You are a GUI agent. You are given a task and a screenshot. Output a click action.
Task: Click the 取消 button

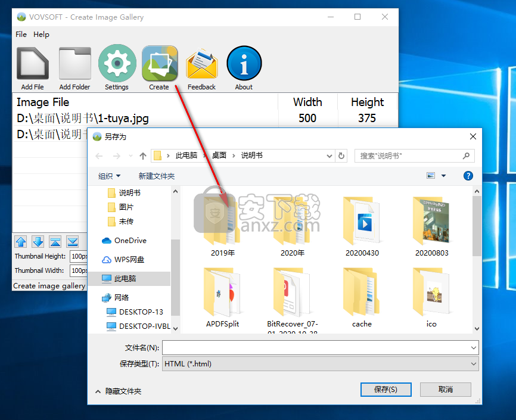click(x=446, y=390)
